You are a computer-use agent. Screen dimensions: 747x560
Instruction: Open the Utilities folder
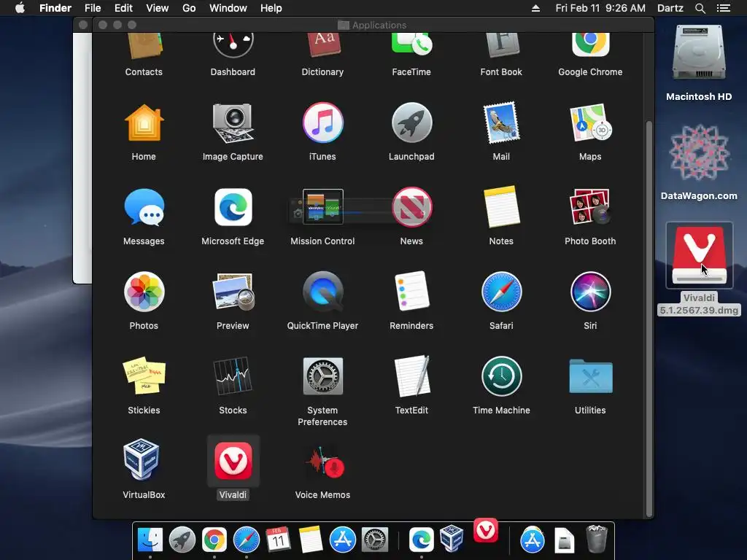[590, 376]
